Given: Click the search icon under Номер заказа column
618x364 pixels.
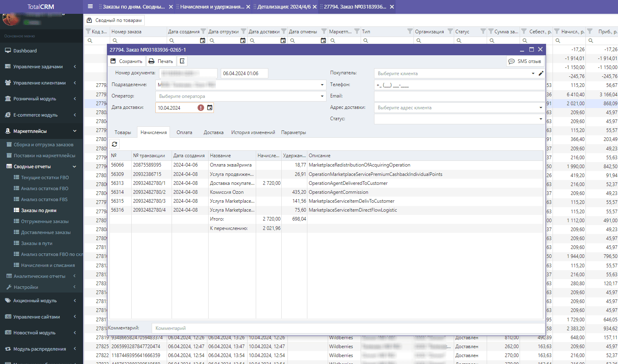Looking at the screenshot, I should pos(114,40).
